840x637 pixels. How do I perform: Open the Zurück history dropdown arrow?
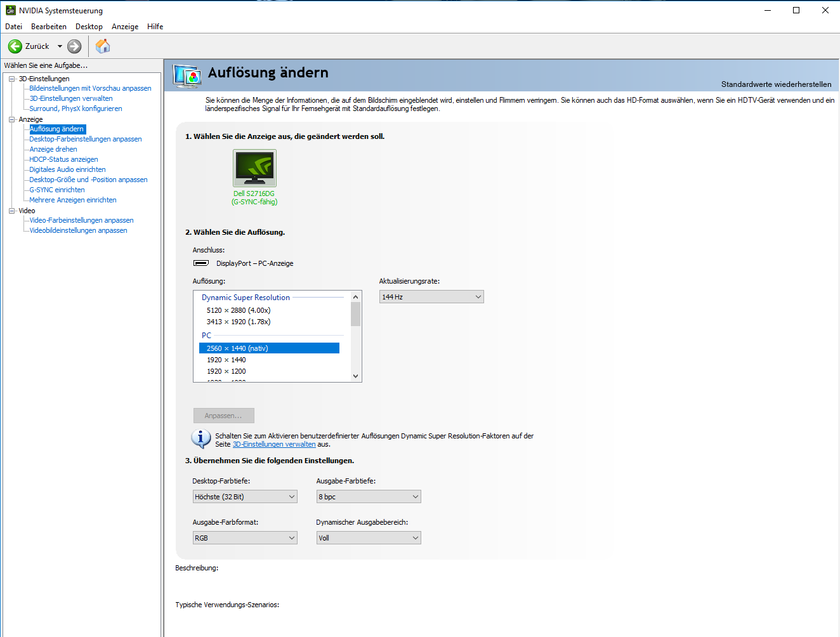click(x=60, y=46)
